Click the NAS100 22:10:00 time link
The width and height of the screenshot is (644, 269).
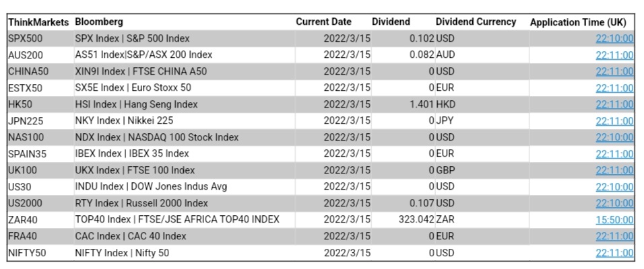click(x=614, y=137)
